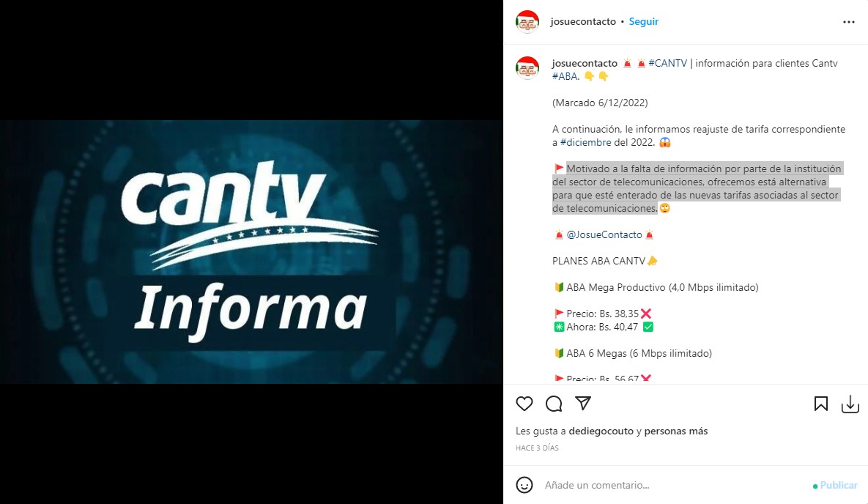Open the #ABA hashtag
This screenshot has width=868, height=504.
(565, 76)
